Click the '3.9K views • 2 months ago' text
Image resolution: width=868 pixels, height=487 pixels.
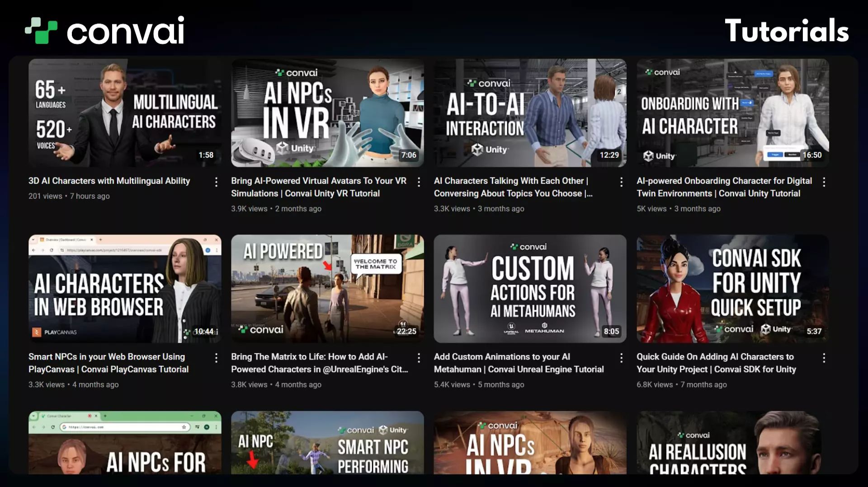tap(276, 209)
